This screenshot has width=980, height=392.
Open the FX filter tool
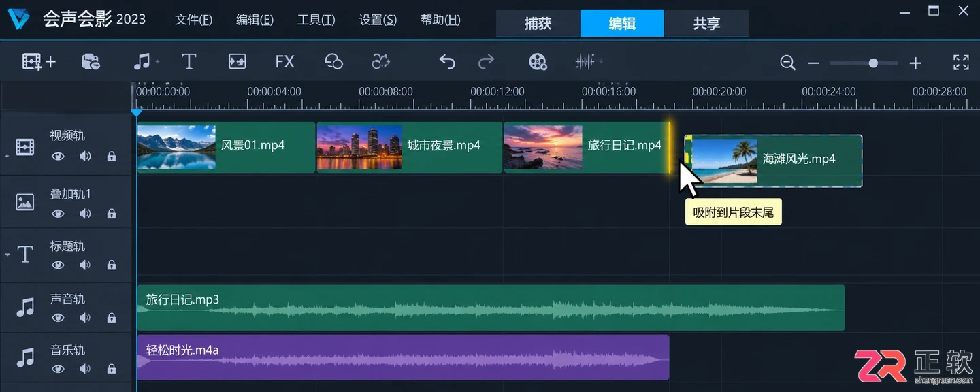coord(284,62)
